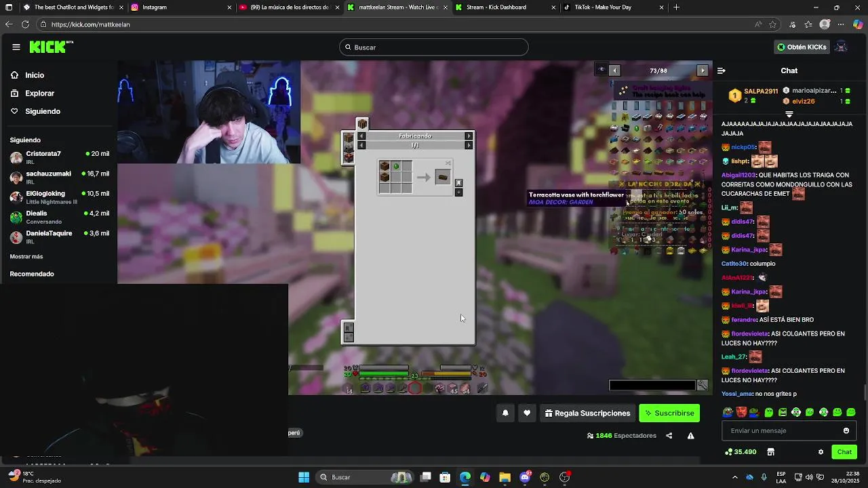The width and height of the screenshot is (868, 488).
Task: Go back in browser history
Action: [9, 24]
